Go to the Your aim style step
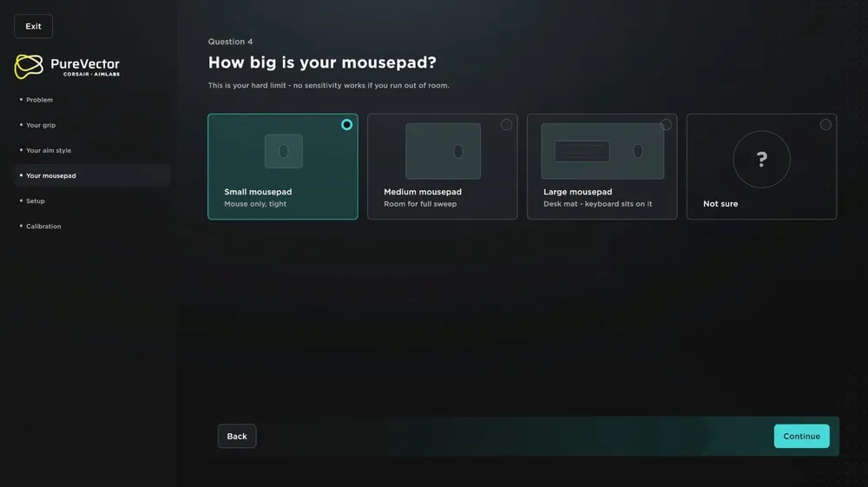868x487 pixels. [92, 150]
